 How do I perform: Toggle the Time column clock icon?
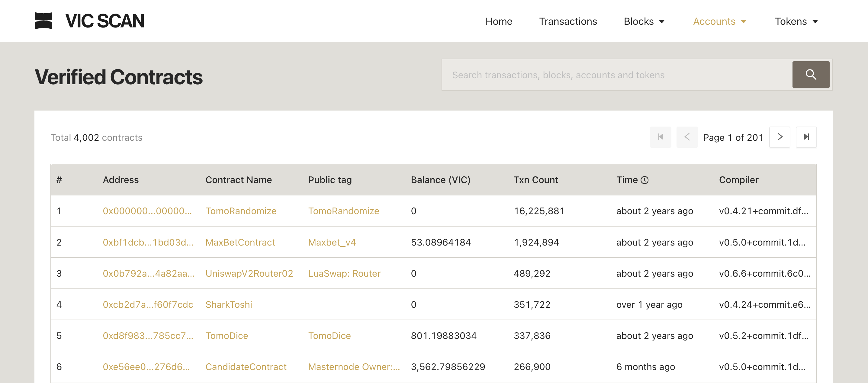644,180
